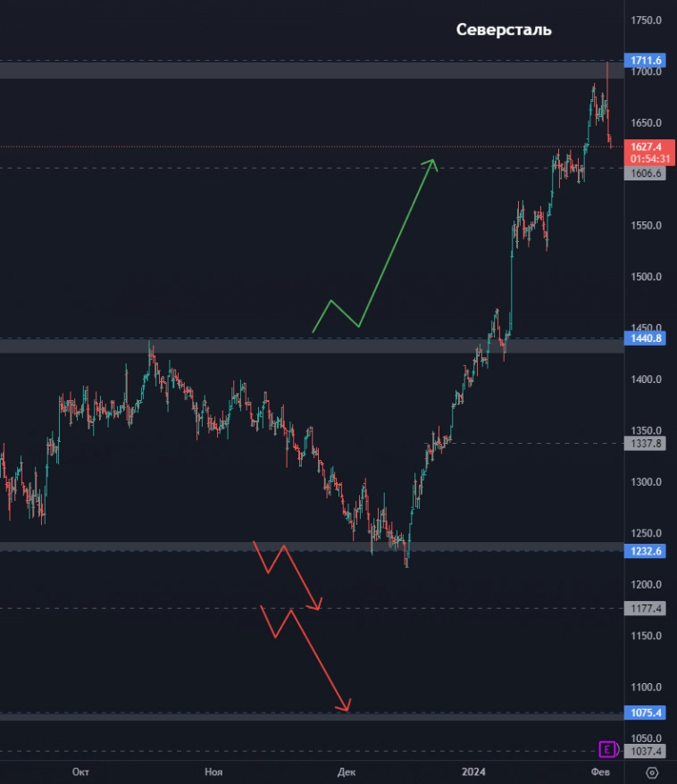Click the Окт label on time axis
The width and height of the screenshot is (677, 784).
(81, 771)
